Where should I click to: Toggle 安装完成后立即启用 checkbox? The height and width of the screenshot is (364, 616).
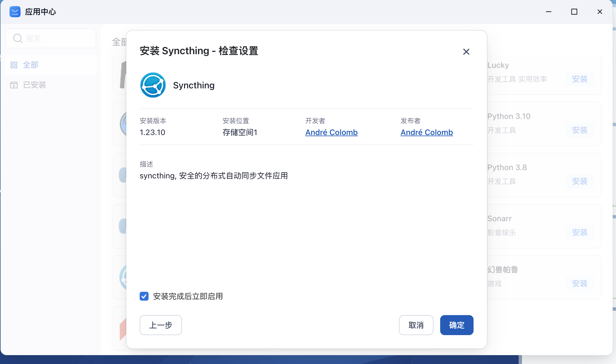(x=144, y=296)
